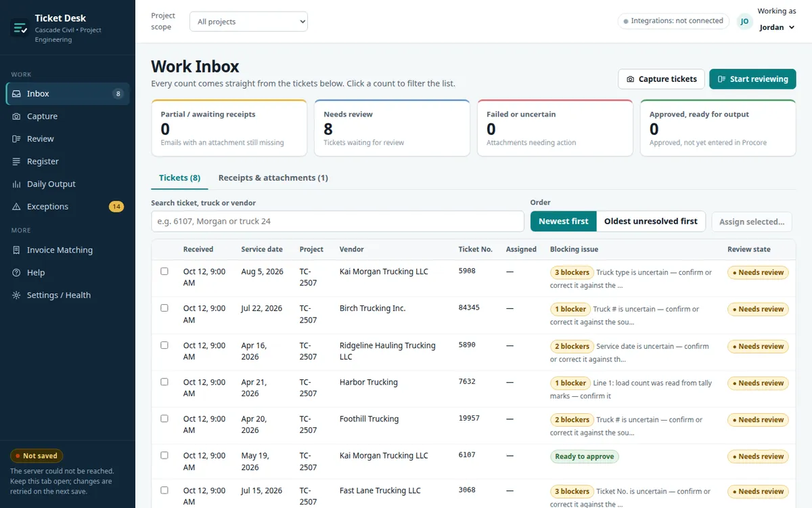Filter by Partial / awaiting receipts card
The width and height of the screenshot is (812, 508).
[x=229, y=128]
